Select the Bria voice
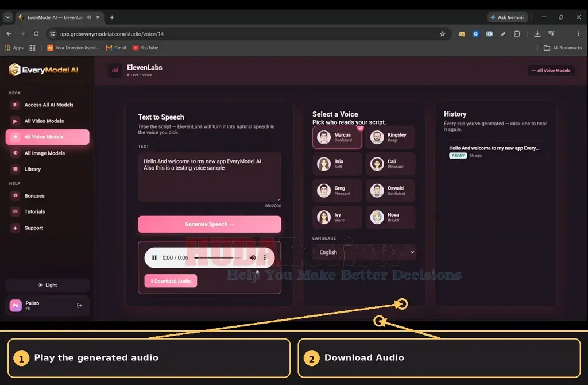588x385 pixels. 337,164
